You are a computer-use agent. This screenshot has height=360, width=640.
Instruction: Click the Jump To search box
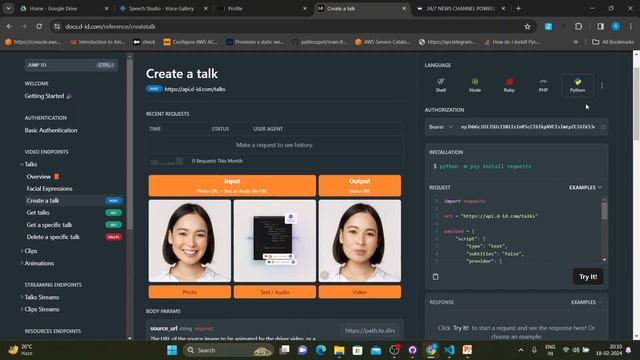click(x=71, y=65)
